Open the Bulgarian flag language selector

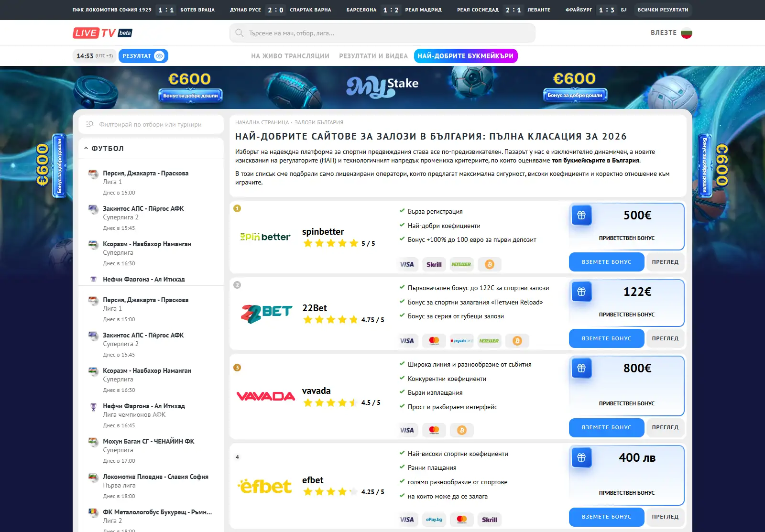coord(687,33)
